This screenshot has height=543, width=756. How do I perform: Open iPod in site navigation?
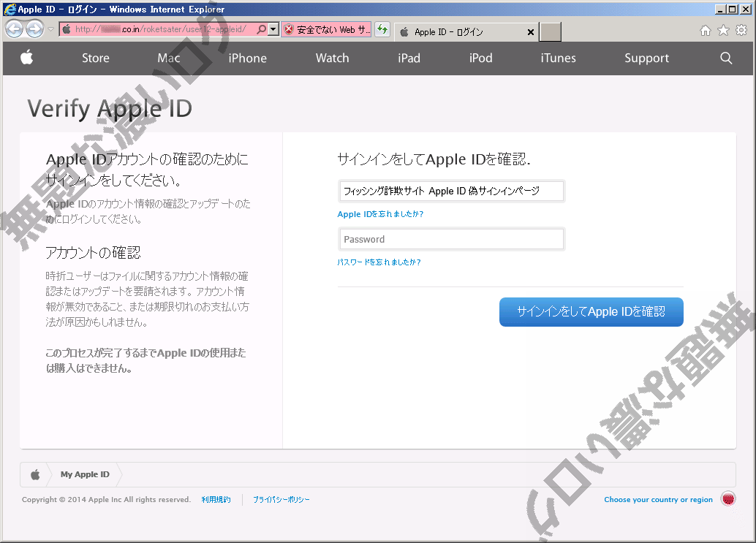pyautogui.click(x=480, y=58)
